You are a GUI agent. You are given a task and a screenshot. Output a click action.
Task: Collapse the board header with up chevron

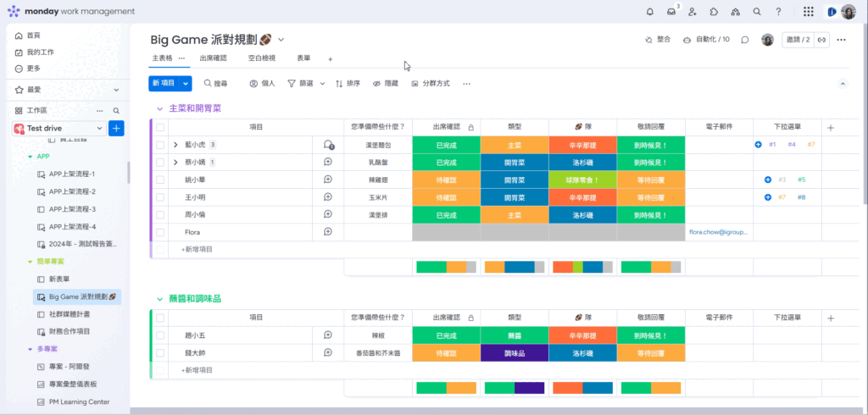(843, 84)
